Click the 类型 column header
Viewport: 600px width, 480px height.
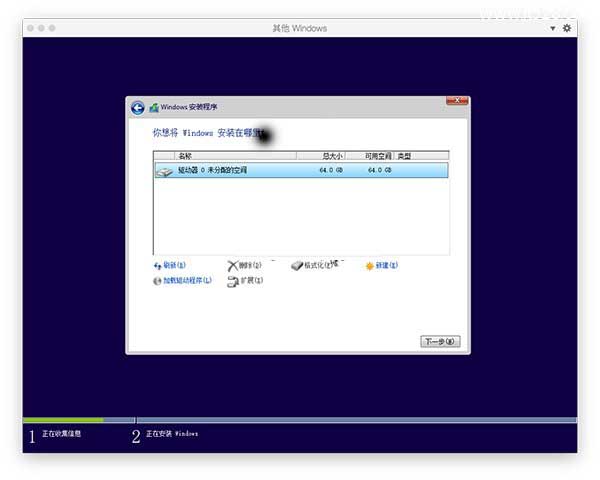421,156
